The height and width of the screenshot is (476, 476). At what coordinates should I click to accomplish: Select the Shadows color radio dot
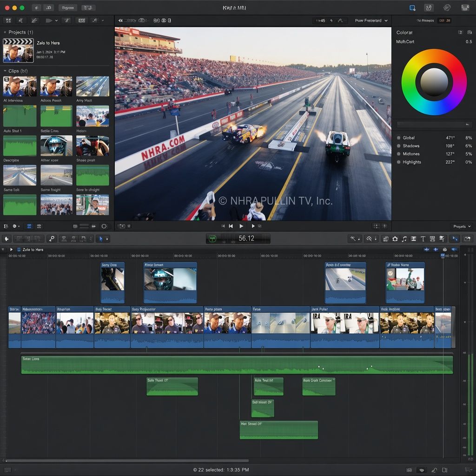coord(398,145)
